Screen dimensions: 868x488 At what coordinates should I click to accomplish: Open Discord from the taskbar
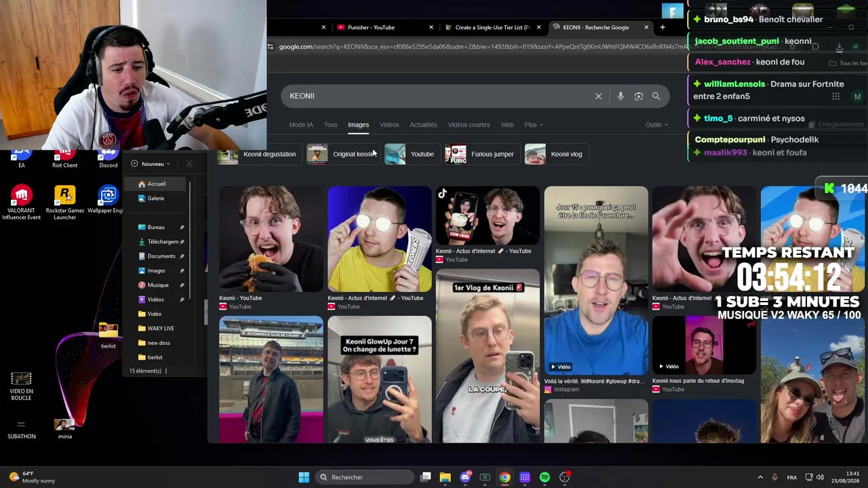coord(465,477)
